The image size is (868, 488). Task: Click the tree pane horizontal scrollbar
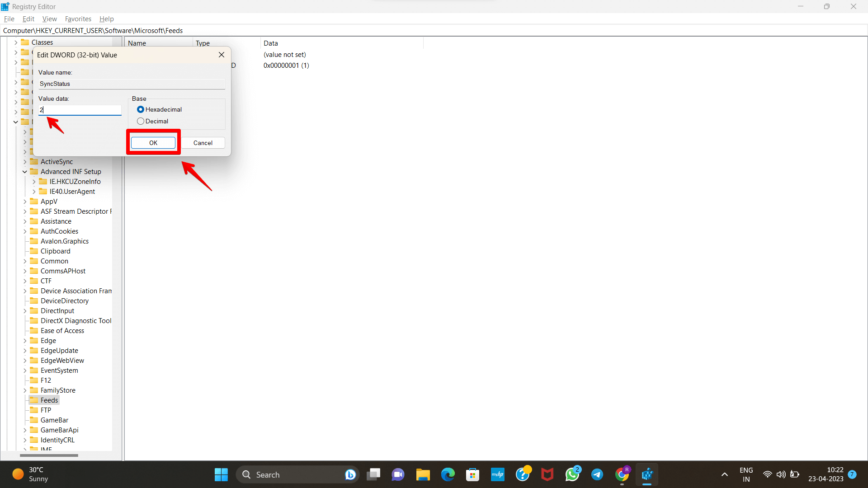[x=49, y=455]
